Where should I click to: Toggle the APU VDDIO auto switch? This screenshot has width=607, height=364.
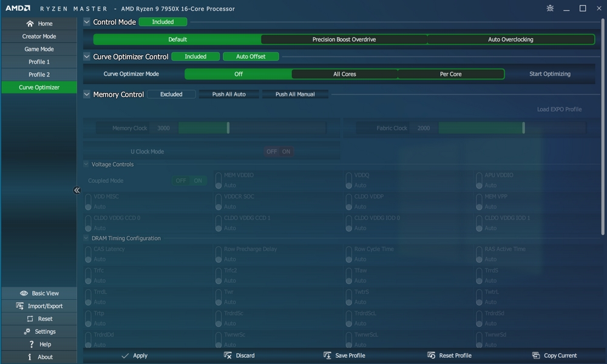(x=479, y=180)
